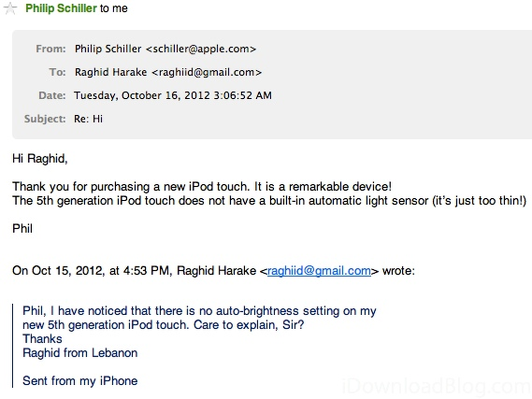This screenshot has width=532, height=399.
Task: Click the "Subject:" header label
Action: [45, 119]
